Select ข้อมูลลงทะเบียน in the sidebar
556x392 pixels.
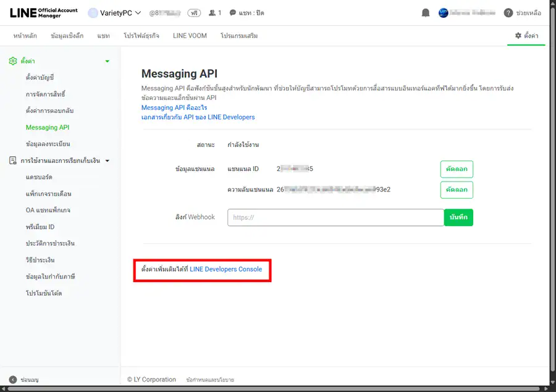pos(48,144)
